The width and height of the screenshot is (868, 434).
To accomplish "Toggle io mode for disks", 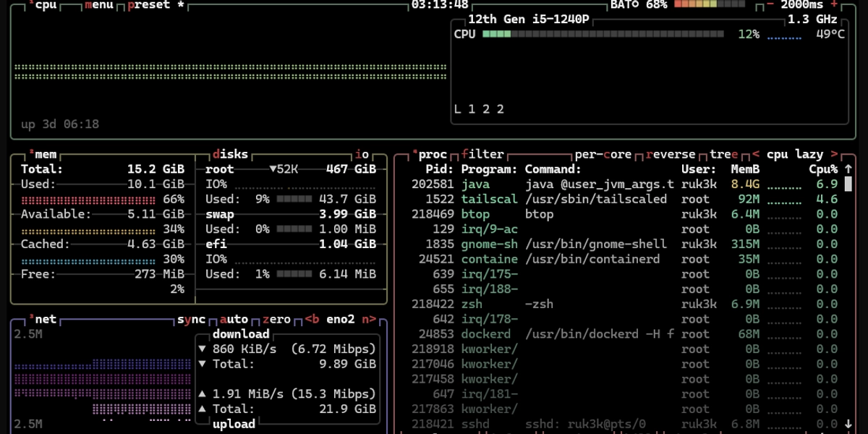I will click(x=362, y=154).
